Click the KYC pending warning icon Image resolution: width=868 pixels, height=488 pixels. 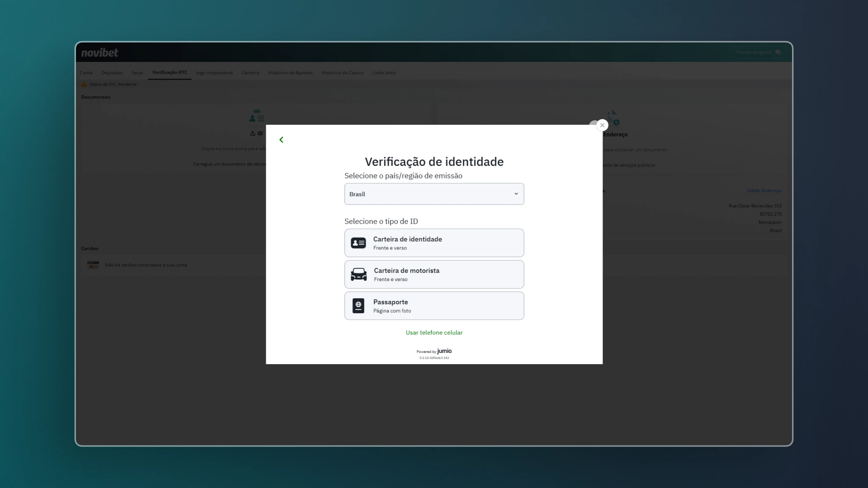[84, 84]
